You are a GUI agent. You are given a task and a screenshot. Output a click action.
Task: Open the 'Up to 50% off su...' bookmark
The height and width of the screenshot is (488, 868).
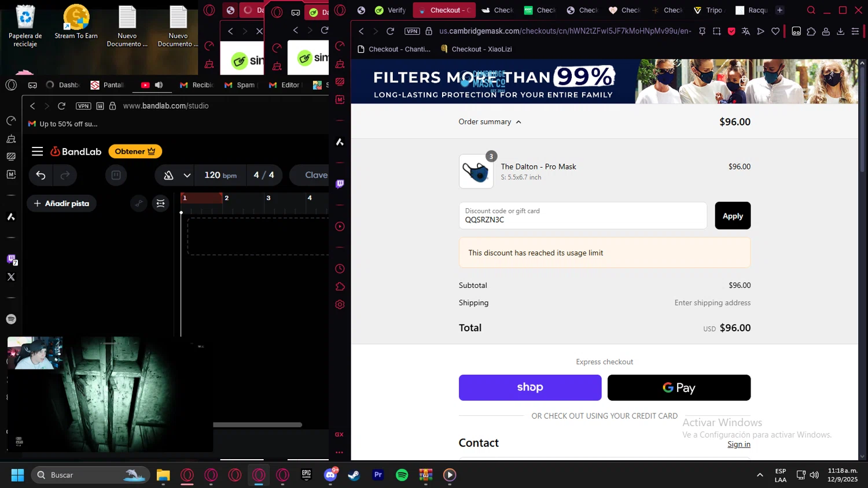[63, 124]
